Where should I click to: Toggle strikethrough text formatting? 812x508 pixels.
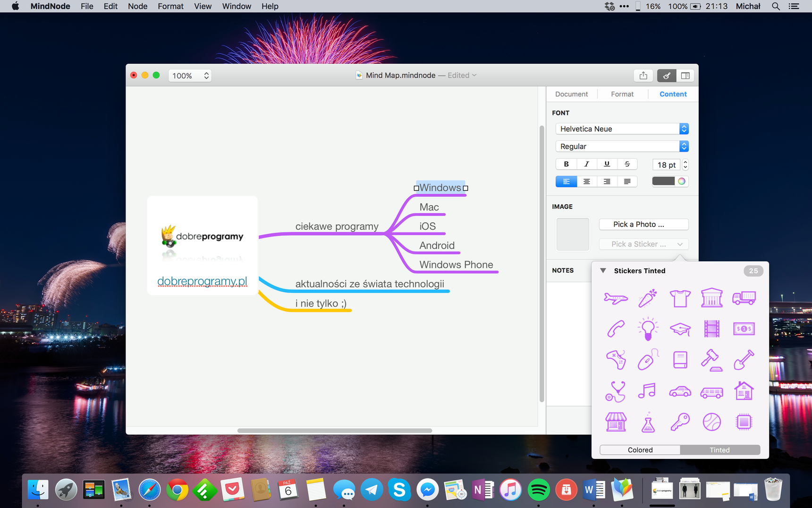627,164
